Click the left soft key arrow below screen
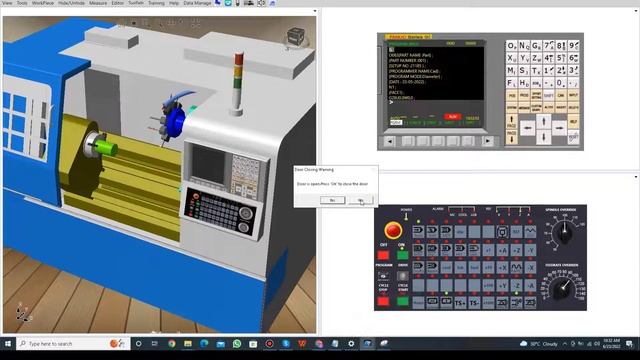Image resolution: width=640 pixels, height=360 pixels. 390,141
